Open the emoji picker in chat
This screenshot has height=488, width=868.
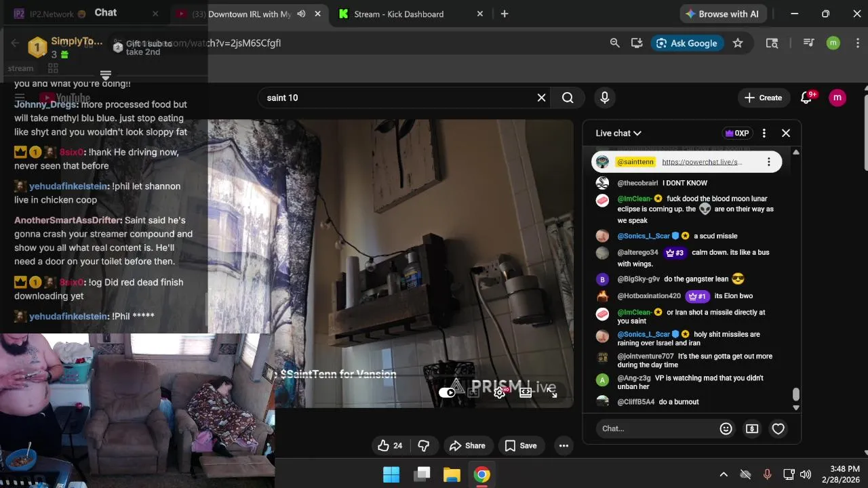[726, 428]
